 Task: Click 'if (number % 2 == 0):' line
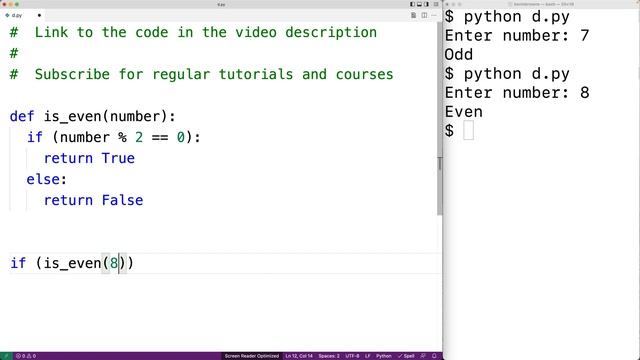(x=114, y=137)
